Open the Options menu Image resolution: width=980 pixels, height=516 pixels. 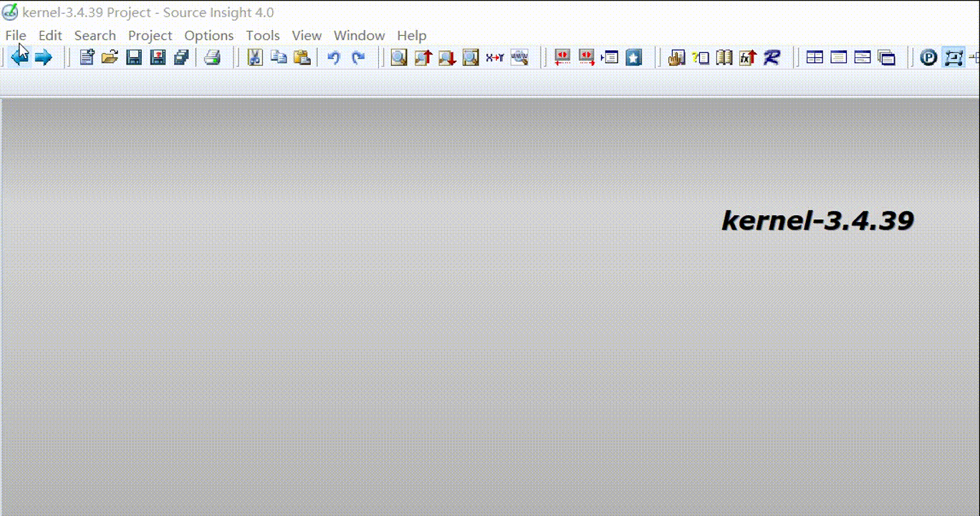point(209,35)
